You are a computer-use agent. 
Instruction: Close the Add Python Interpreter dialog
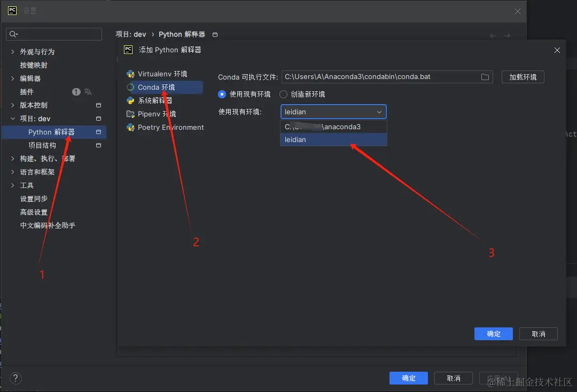(x=557, y=50)
